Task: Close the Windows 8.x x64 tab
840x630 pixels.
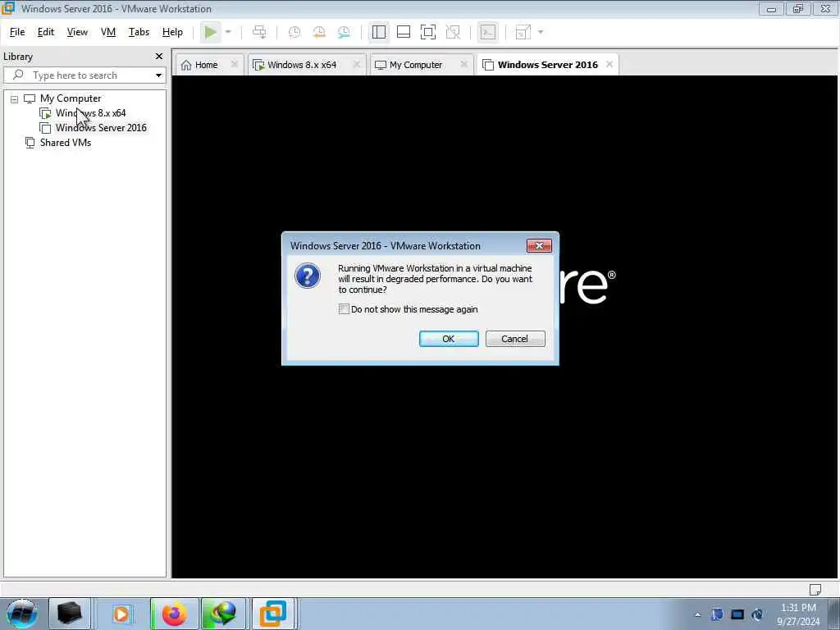Action: [357, 64]
